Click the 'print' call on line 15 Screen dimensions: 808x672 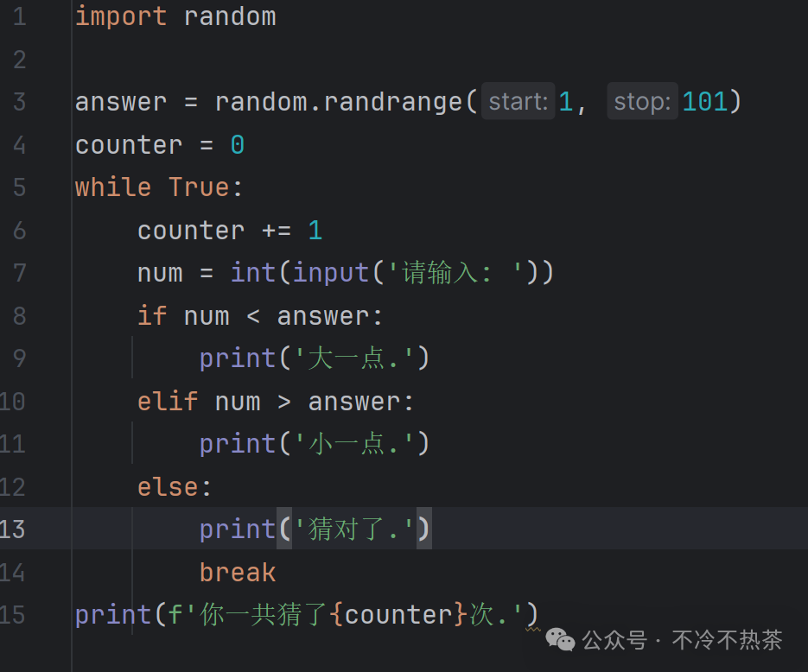tap(113, 614)
